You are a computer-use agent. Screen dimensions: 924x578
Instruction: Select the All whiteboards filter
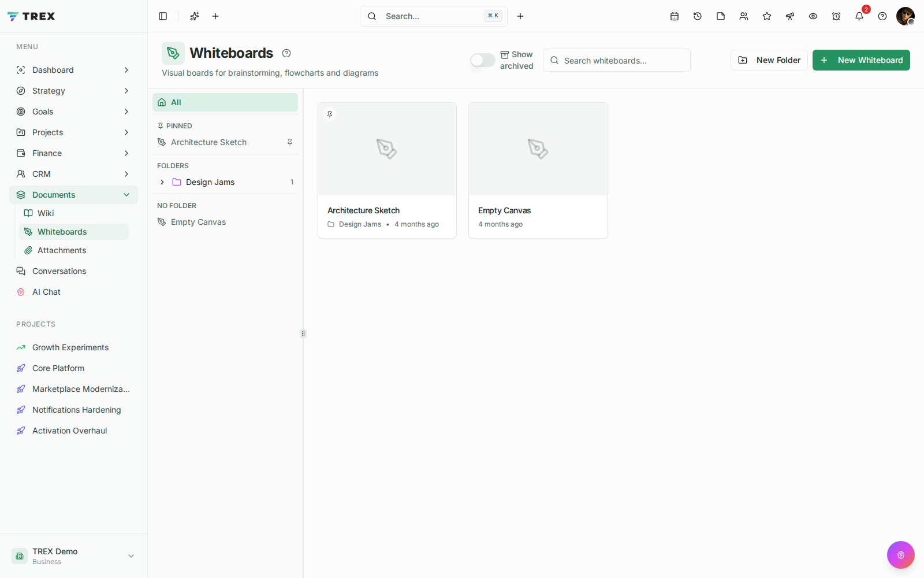pos(225,102)
